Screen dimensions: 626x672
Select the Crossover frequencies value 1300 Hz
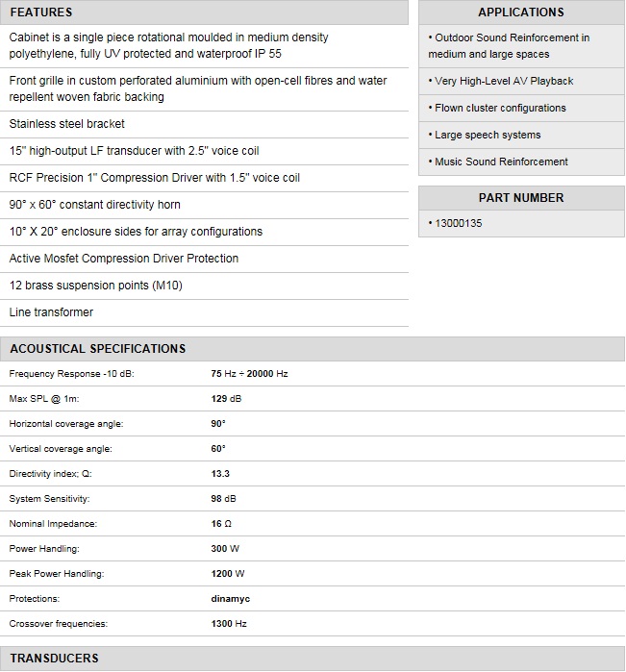[229, 624]
